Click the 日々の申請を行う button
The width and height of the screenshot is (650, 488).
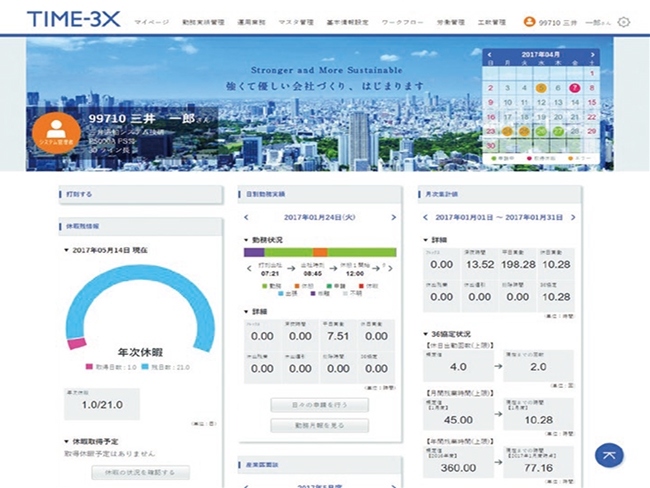[x=319, y=405]
